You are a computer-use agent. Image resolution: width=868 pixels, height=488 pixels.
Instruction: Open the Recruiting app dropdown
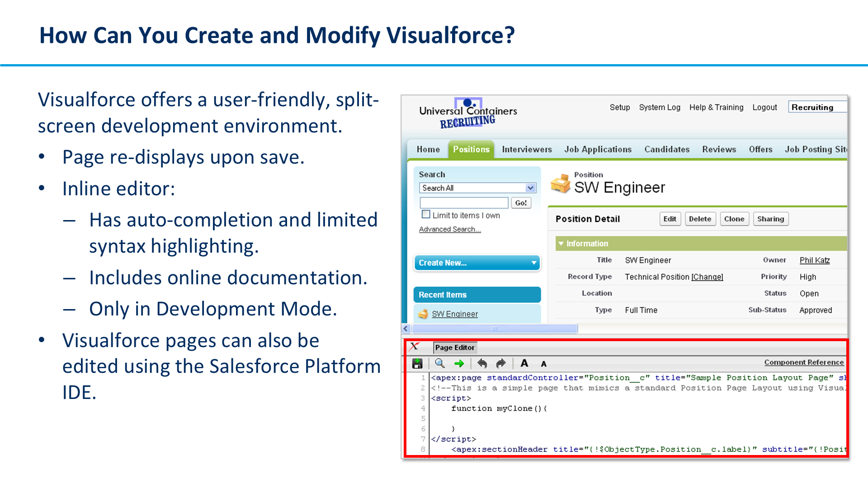click(817, 107)
